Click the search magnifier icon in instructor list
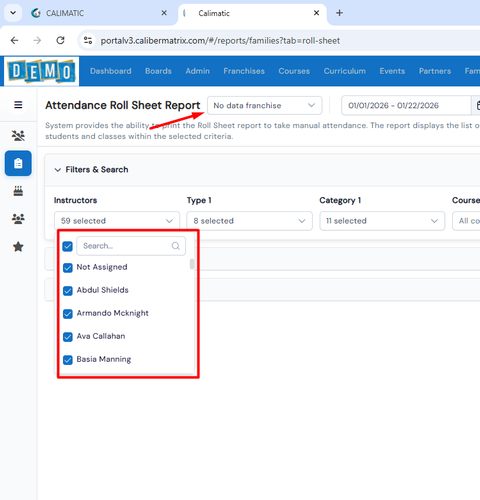480x500 pixels. [x=176, y=246]
